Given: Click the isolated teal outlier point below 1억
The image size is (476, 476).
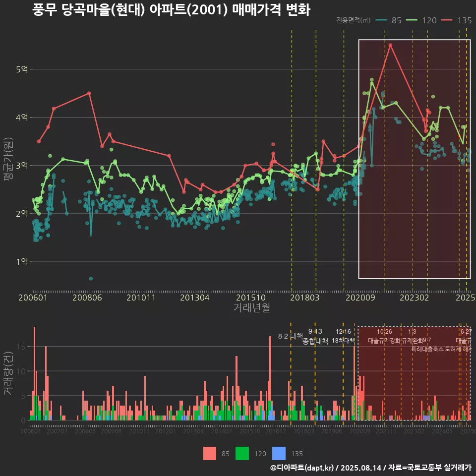Looking at the screenshot, I should pos(91,278).
